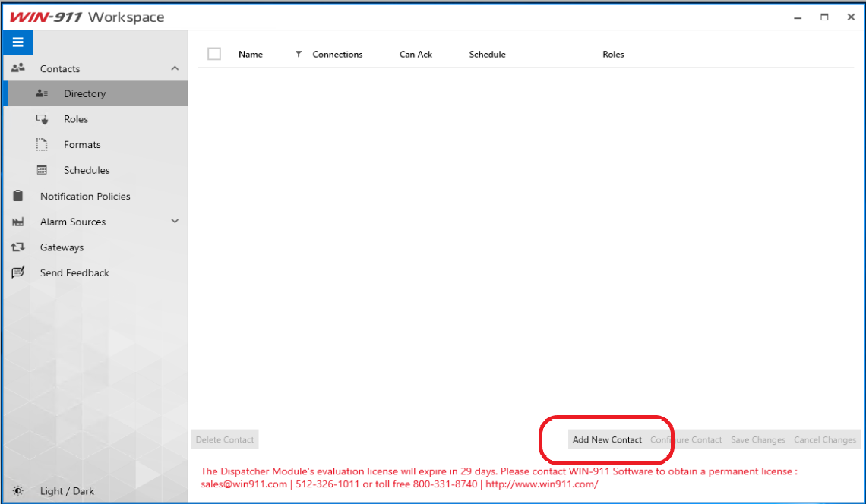
Task: Click the Alarm Sources factory icon
Action: pyautogui.click(x=18, y=222)
